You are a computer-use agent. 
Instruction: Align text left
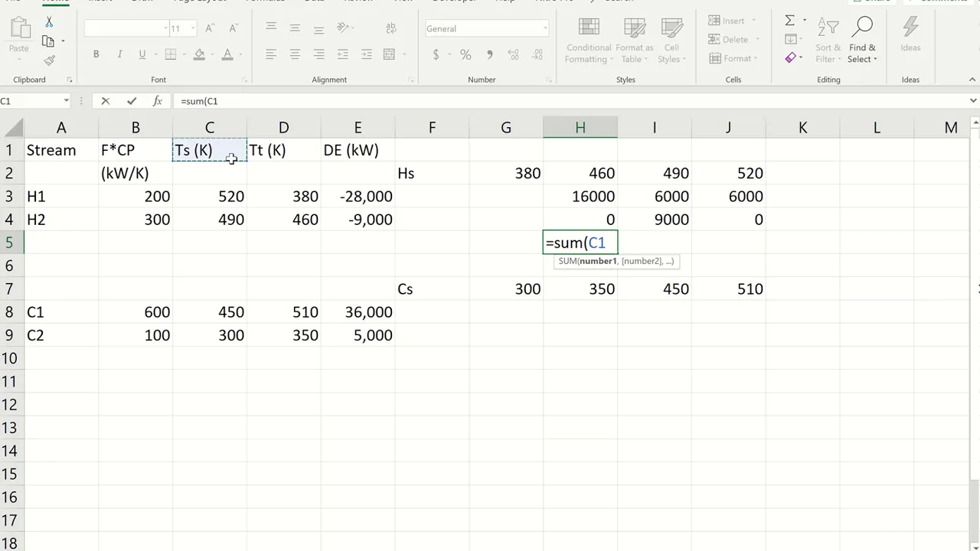271,54
